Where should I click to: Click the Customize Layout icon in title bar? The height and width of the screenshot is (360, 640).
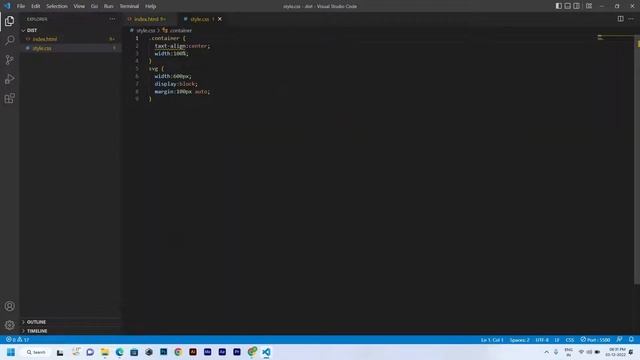coord(589,6)
